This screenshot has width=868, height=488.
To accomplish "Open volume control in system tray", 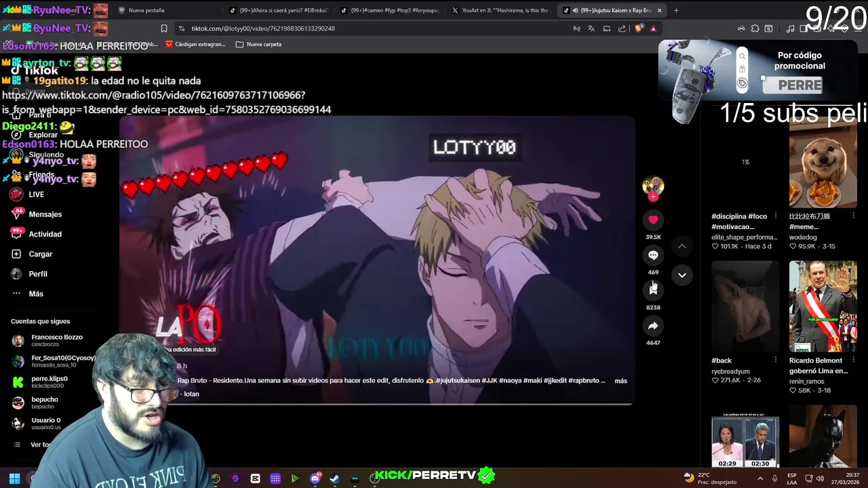I will tap(820, 479).
